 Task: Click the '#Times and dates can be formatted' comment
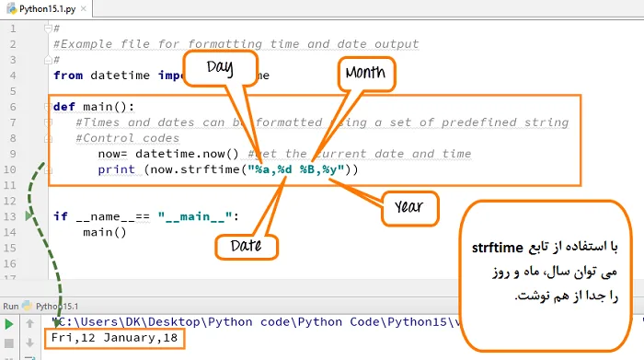click(x=200, y=122)
